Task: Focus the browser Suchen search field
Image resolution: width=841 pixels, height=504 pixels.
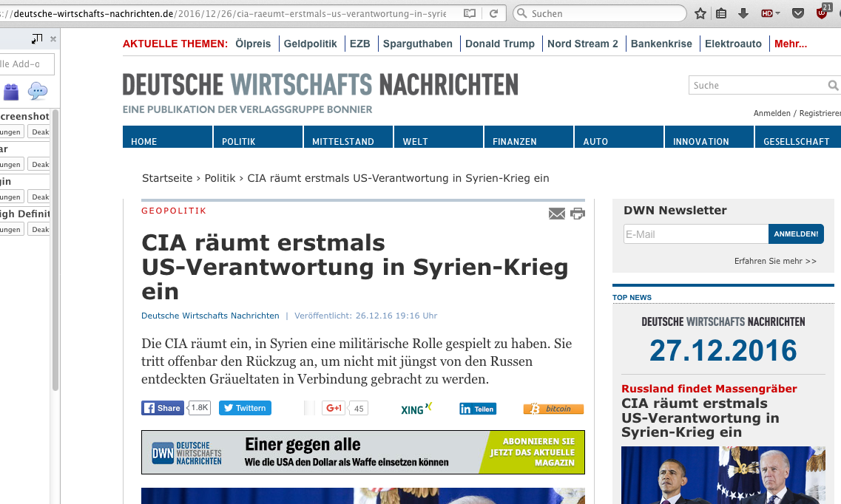Action: 600,13
